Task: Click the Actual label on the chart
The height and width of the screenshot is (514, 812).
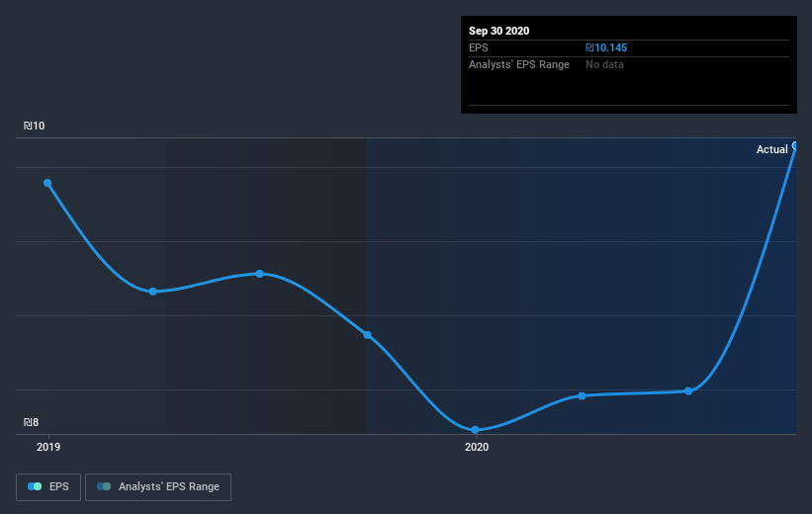Action: click(x=771, y=149)
